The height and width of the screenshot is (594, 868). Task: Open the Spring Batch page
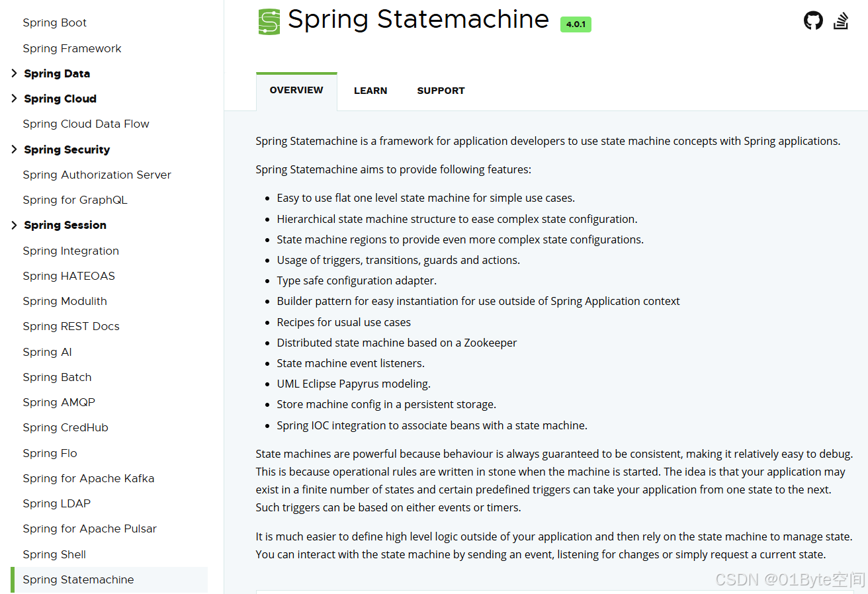click(57, 377)
